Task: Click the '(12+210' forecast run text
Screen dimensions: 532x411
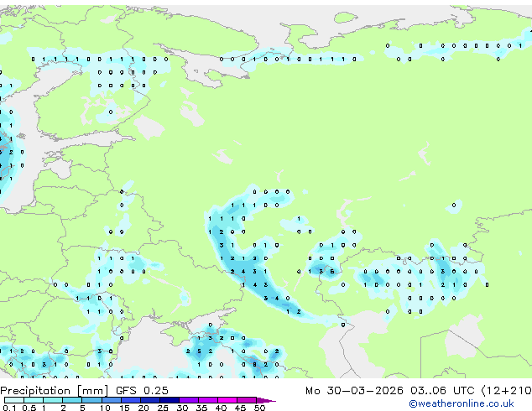Action: 507,390
